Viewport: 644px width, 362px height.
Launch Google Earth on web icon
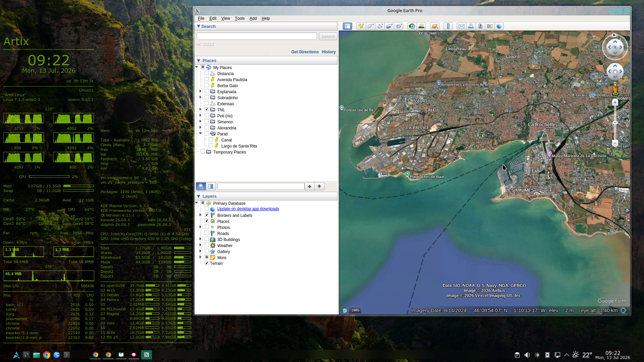click(x=499, y=26)
